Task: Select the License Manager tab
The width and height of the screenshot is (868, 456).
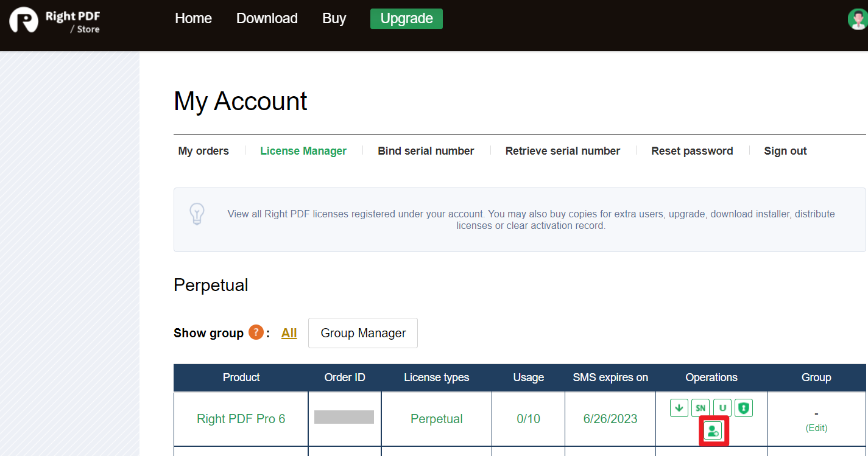Action: coord(303,151)
